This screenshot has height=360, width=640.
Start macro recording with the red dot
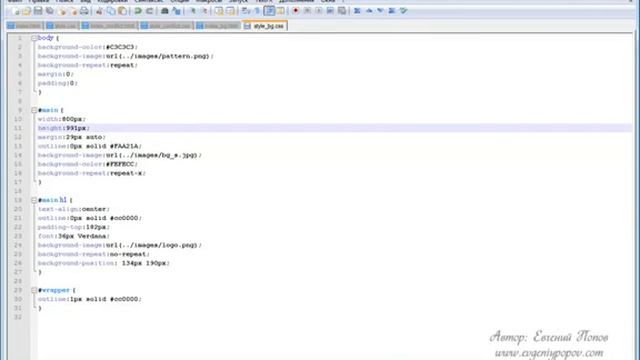point(296,11)
